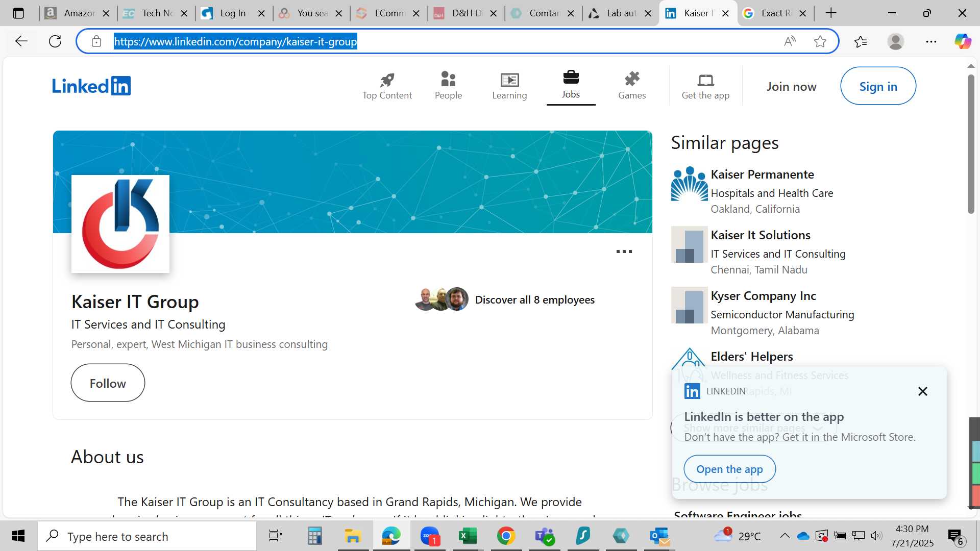
Task: Open the Copilot icon
Action: click(963, 41)
